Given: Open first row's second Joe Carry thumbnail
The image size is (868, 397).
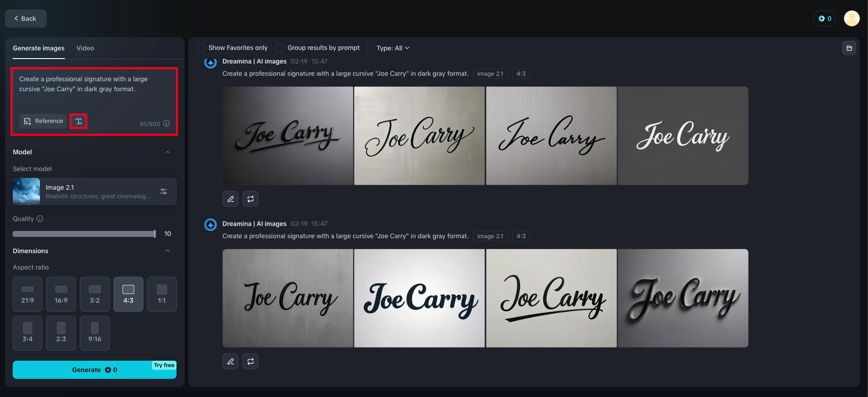Looking at the screenshot, I should (x=419, y=136).
